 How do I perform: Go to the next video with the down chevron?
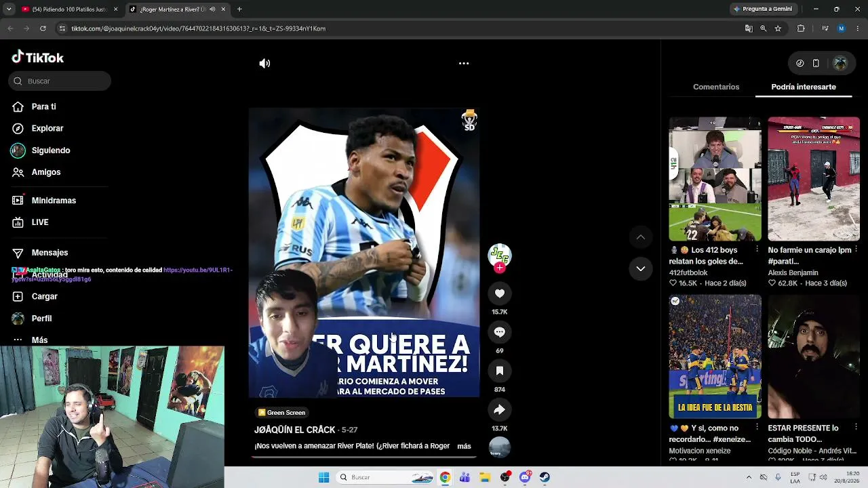(641, 269)
